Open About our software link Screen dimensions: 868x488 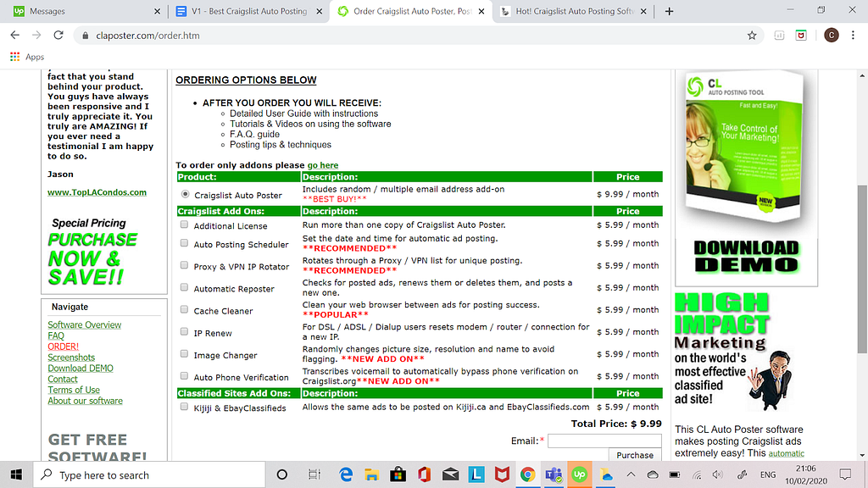pos(85,401)
